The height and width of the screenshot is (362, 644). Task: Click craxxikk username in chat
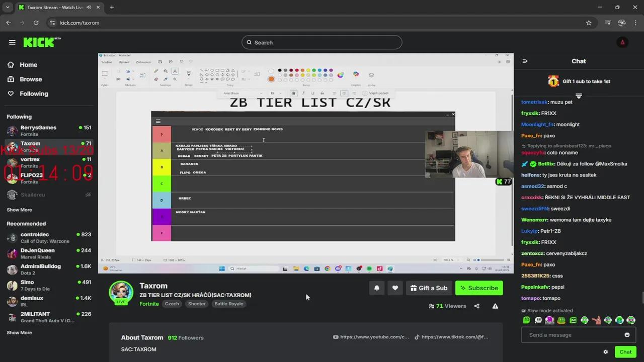[532, 198]
